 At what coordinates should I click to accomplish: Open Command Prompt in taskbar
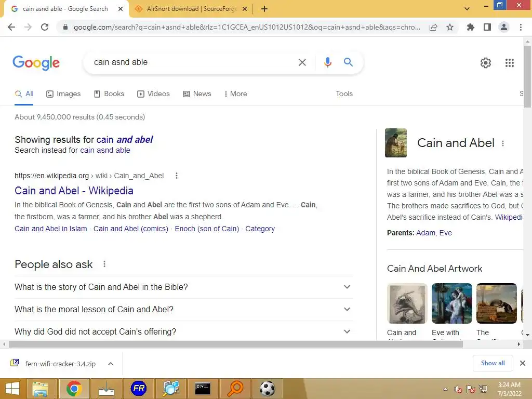pos(203,389)
